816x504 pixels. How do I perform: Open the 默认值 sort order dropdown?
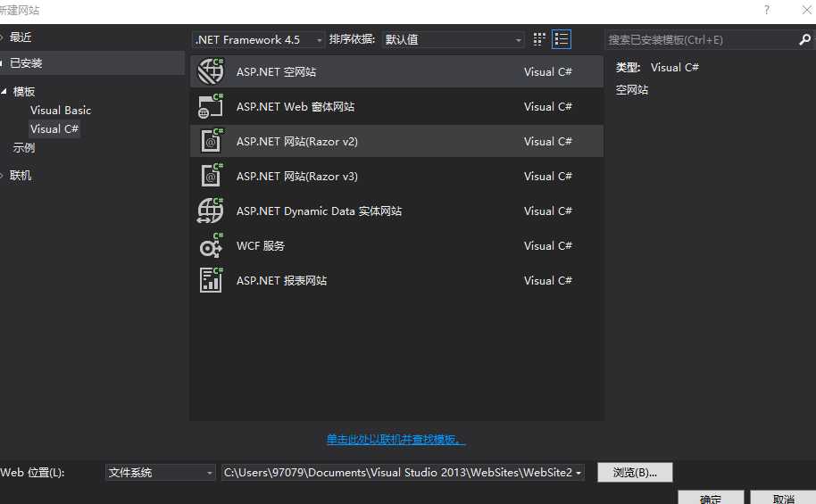coord(453,39)
